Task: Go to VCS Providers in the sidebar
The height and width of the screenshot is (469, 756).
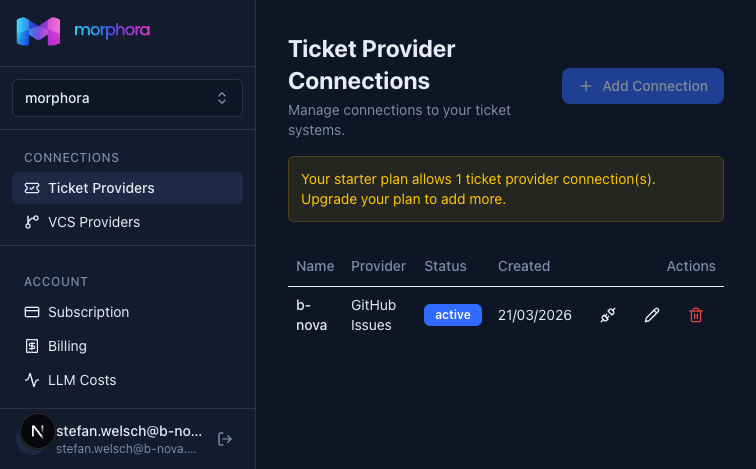Action: (x=94, y=222)
